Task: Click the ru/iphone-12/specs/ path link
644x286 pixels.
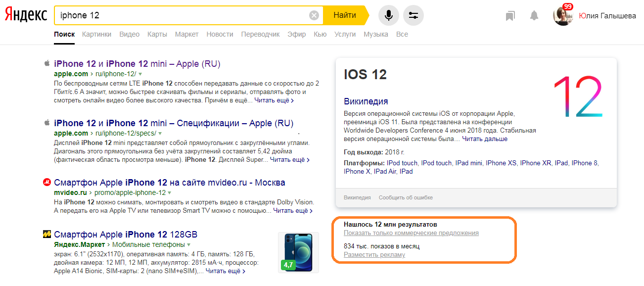Action: click(125, 134)
